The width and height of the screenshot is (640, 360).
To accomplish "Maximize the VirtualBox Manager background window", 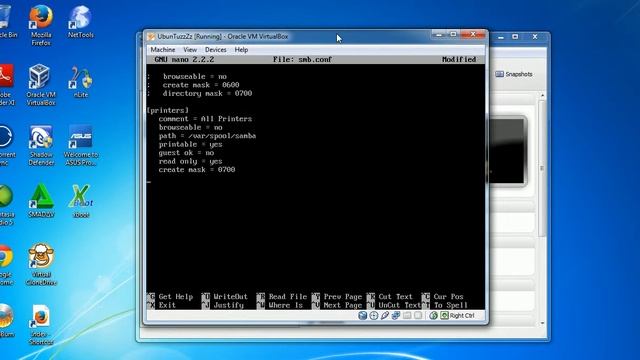I will pyautogui.click(x=515, y=37).
